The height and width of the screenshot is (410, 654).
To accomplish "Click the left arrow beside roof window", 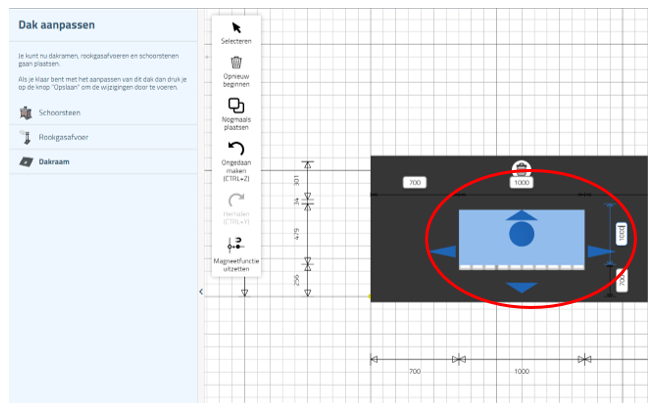I will [442, 251].
